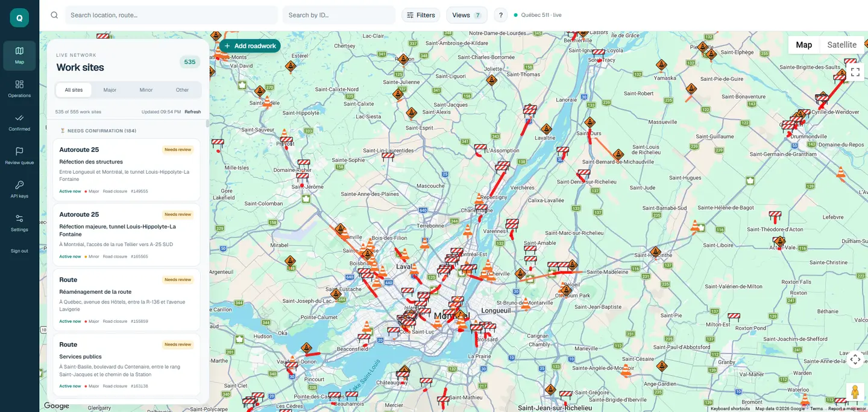
Task: Click the Street View pegman
Action: click(x=855, y=392)
